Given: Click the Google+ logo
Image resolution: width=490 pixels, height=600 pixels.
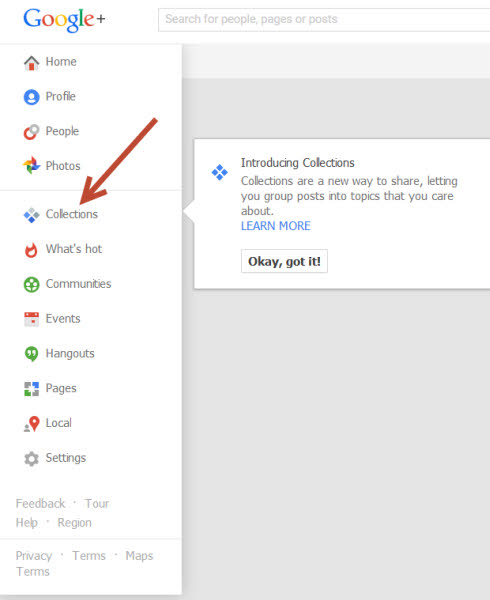Looking at the screenshot, I should coord(64,20).
